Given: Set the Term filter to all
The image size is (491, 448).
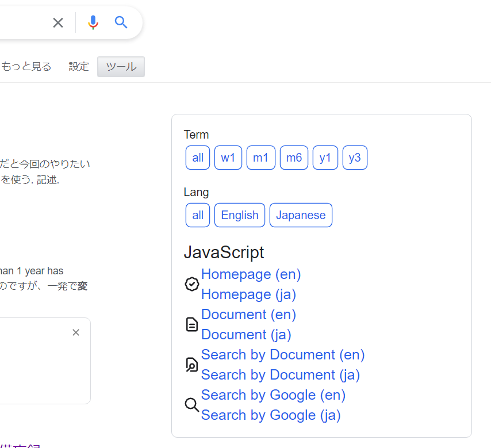Looking at the screenshot, I should [x=198, y=158].
